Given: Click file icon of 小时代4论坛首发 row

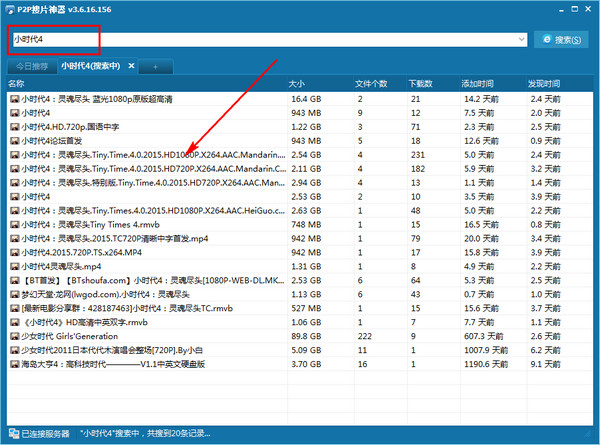Looking at the screenshot, I should pos(14,141).
